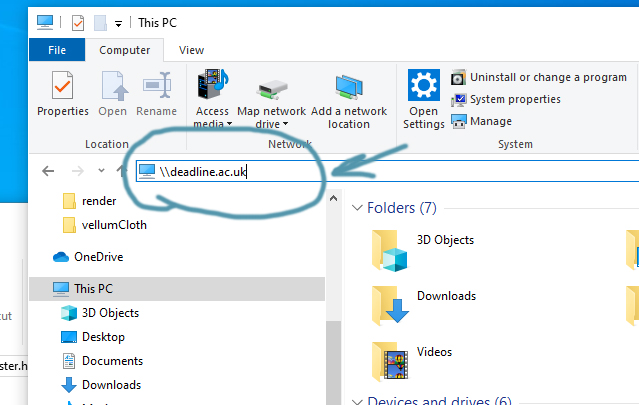639x405 pixels.
Task: Click Add a network location
Action: tap(349, 102)
